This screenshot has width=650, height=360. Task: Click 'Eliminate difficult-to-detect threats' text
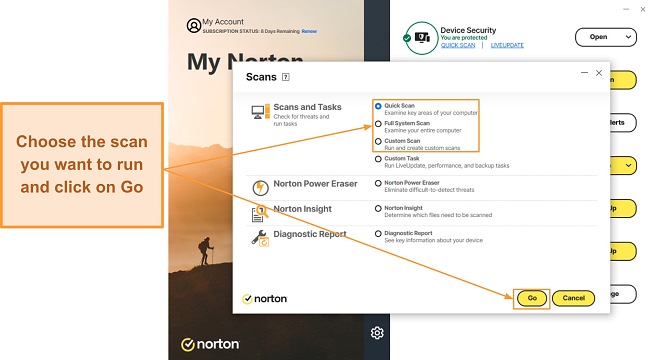coord(429,190)
